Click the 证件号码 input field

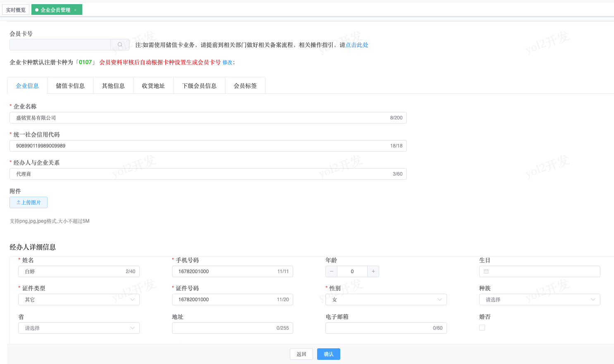click(x=232, y=300)
